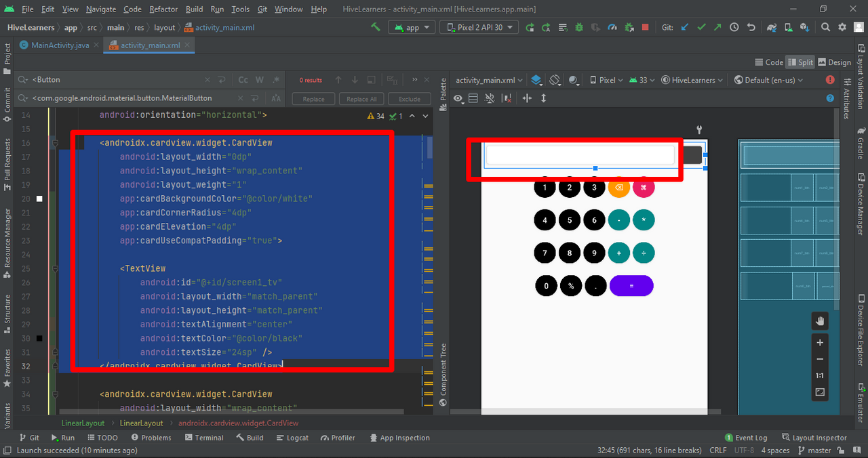868x458 pixels.
Task: Switch editor to Code view
Action: pos(769,62)
